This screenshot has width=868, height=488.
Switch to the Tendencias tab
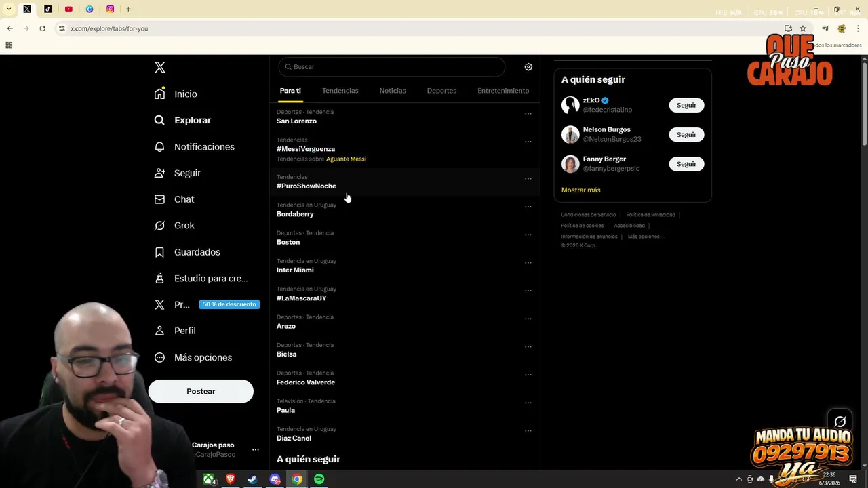point(340,91)
